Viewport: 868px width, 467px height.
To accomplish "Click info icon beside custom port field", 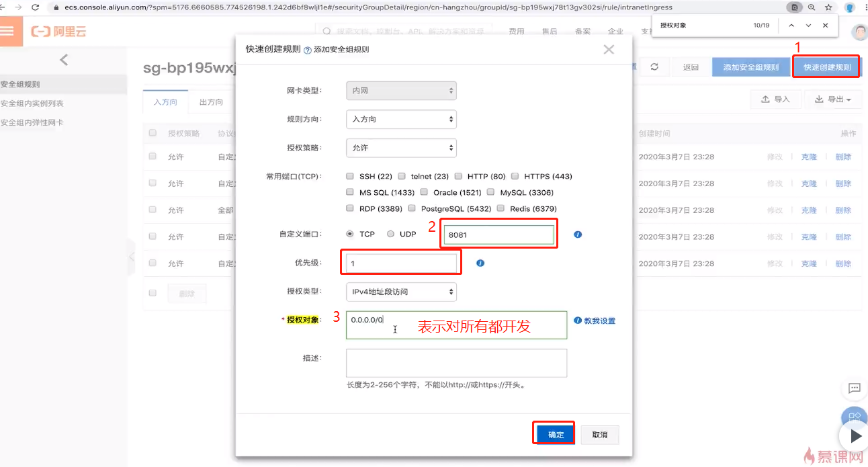I will (578, 235).
